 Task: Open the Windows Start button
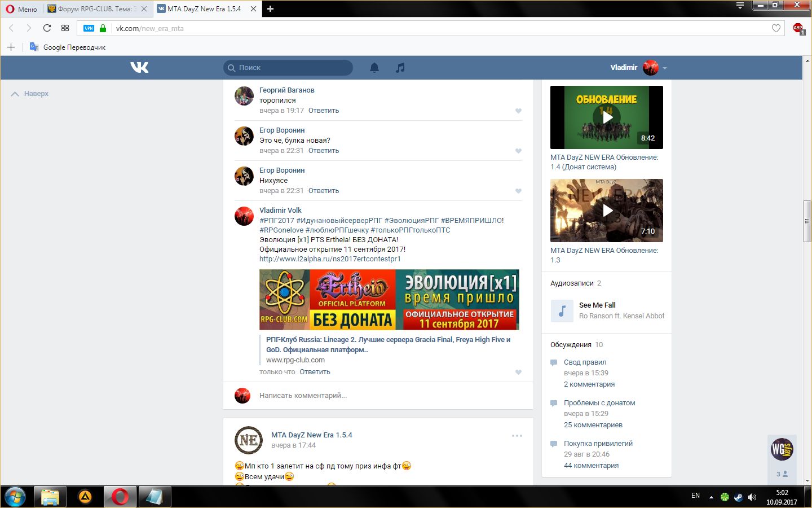[x=15, y=497]
